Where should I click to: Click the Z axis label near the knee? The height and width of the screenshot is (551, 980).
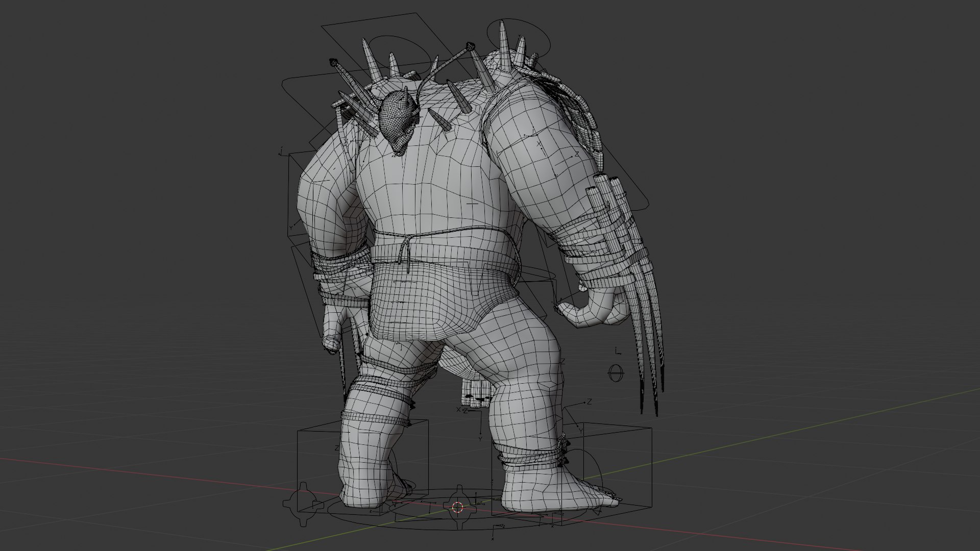(x=590, y=402)
